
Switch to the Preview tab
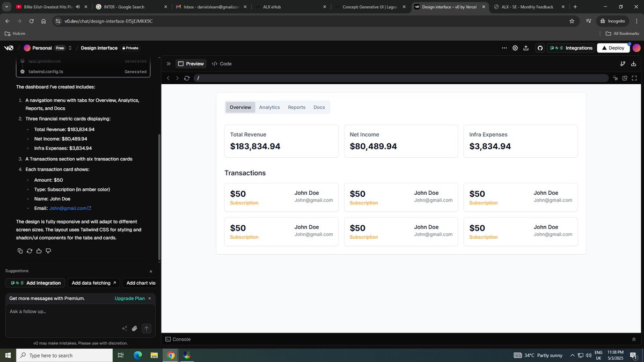tap(191, 63)
